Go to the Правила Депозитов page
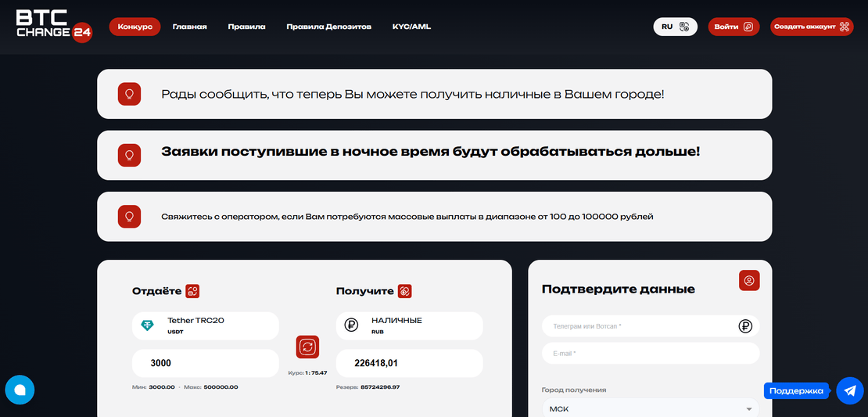 point(328,27)
